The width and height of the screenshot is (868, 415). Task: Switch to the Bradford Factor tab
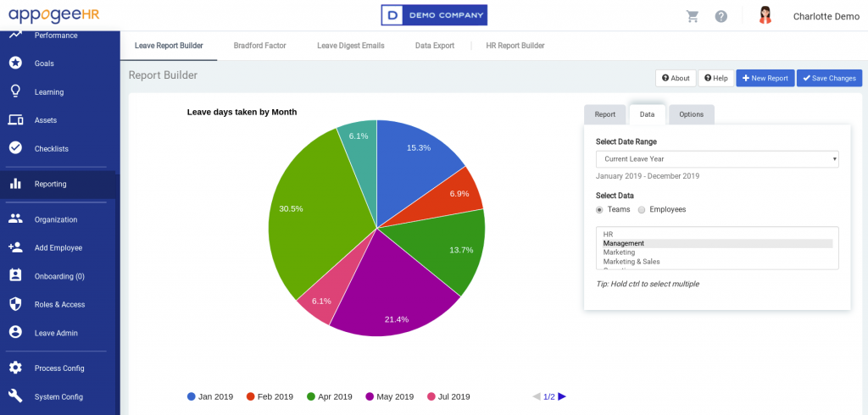259,46
